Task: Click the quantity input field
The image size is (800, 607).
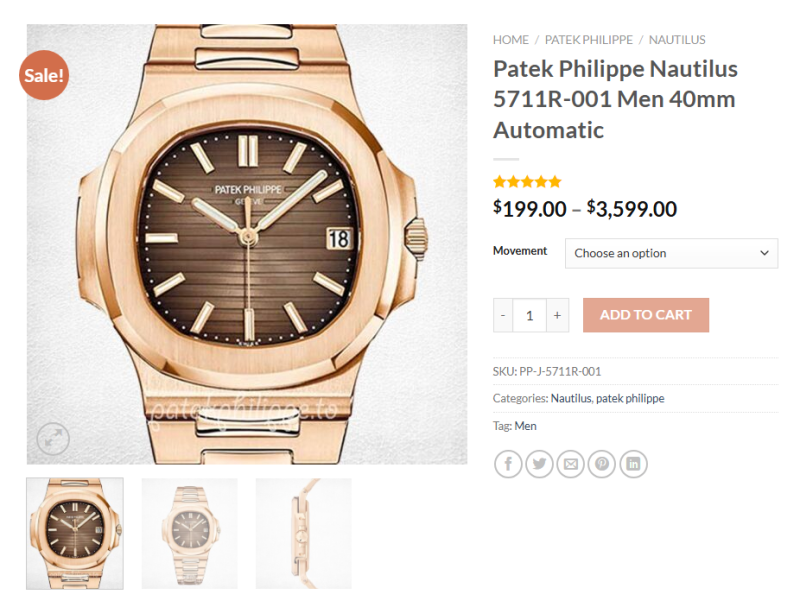Action: click(529, 315)
